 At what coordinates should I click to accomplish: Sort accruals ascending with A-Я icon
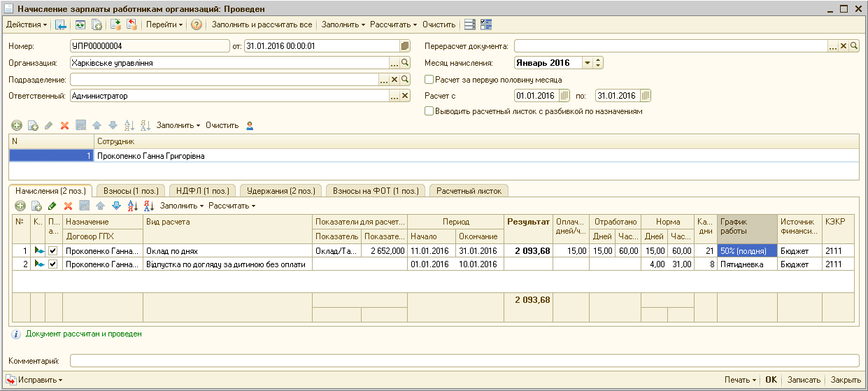(x=132, y=206)
